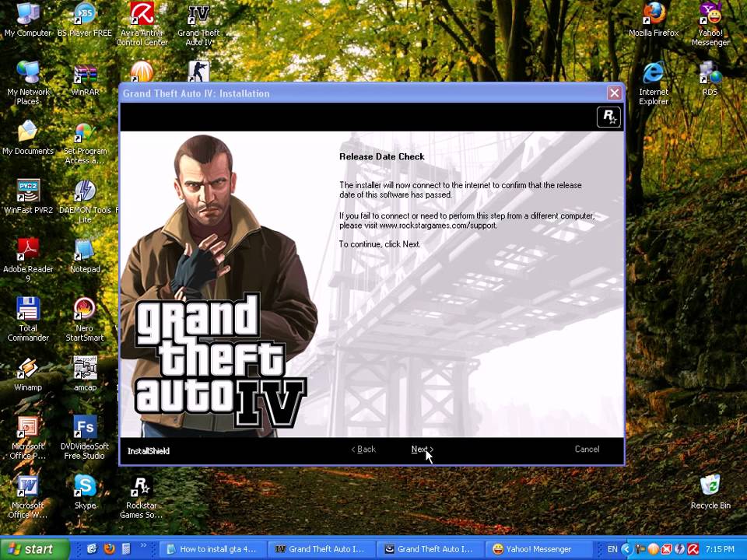Switch to 'How to install gta 4' taskbar window
747x560 pixels.
click(x=212, y=549)
